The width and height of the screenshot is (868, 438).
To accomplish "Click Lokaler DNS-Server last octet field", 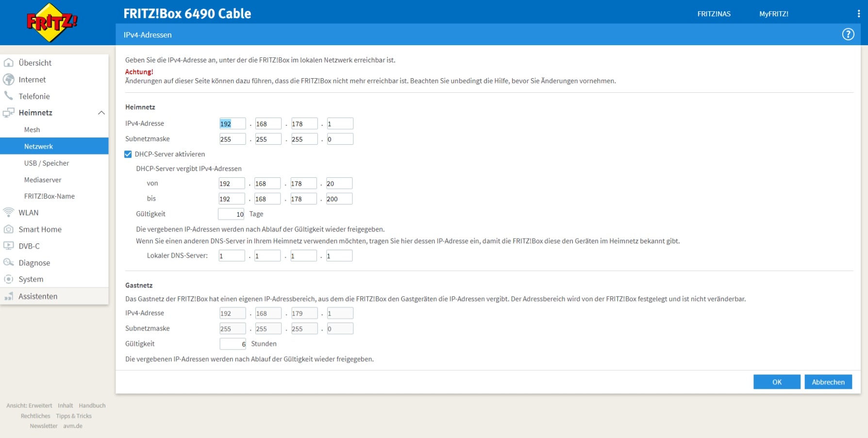I will (339, 256).
